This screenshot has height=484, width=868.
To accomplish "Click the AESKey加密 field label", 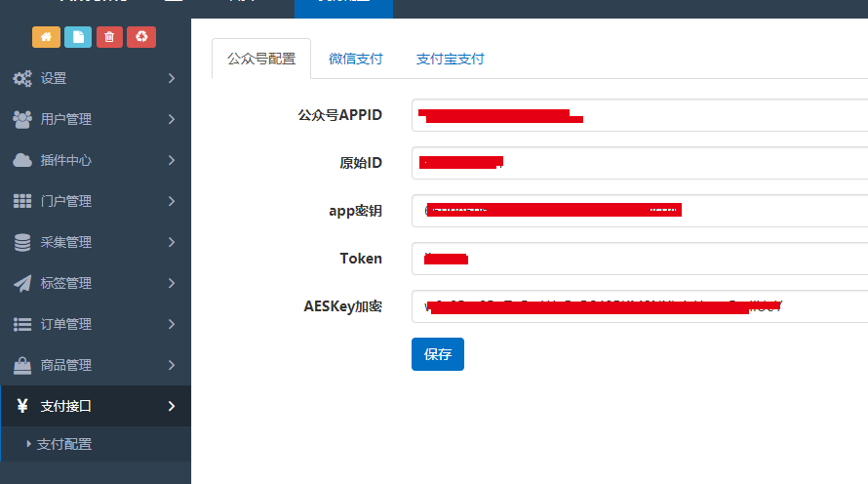I will tap(342, 306).
